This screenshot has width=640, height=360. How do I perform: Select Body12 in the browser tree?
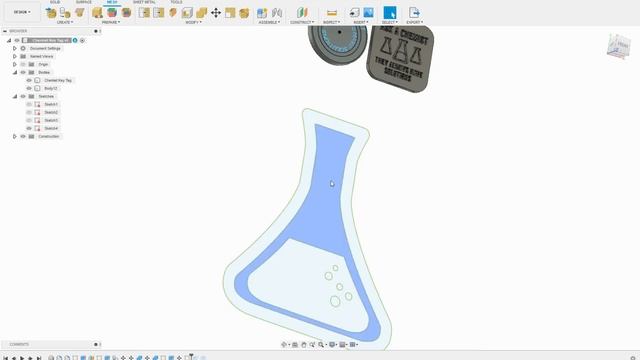[x=51, y=88]
